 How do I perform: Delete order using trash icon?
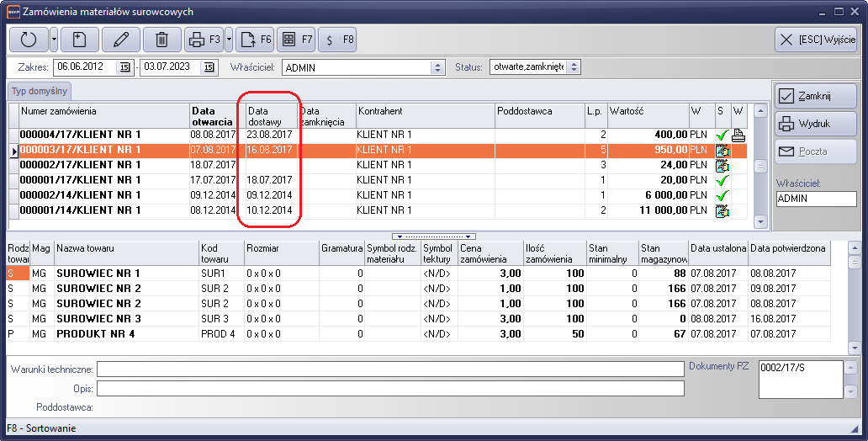pyautogui.click(x=162, y=40)
